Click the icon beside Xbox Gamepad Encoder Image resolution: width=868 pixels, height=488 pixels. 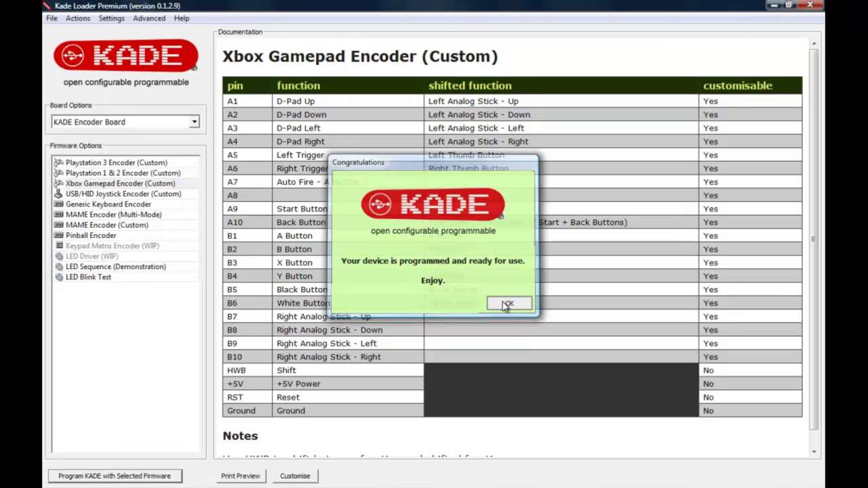pyautogui.click(x=59, y=184)
